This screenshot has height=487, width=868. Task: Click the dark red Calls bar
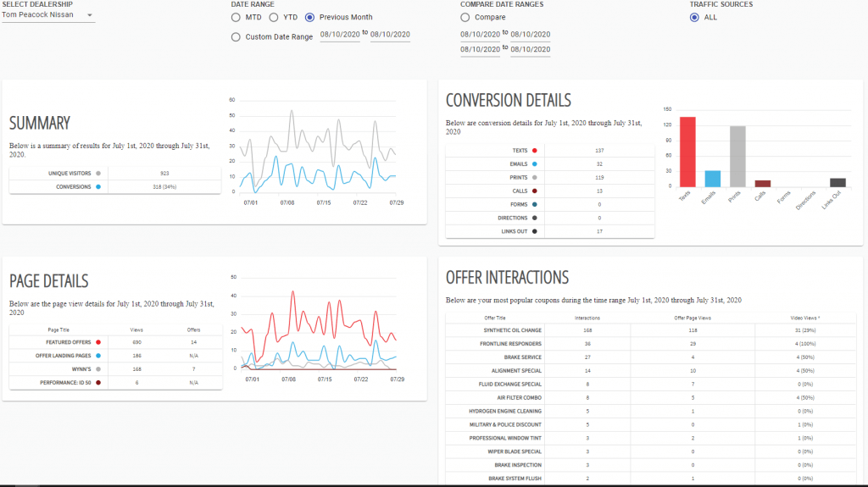click(763, 184)
